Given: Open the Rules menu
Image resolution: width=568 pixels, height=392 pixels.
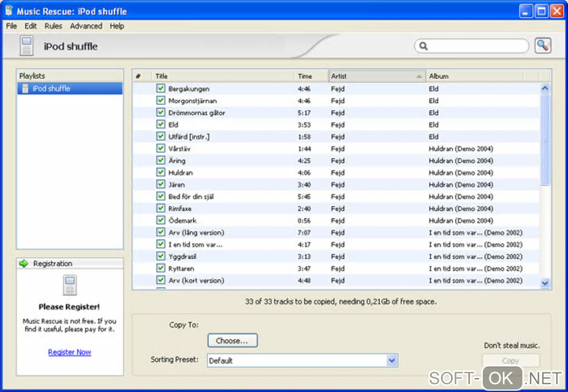Looking at the screenshot, I should (53, 26).
